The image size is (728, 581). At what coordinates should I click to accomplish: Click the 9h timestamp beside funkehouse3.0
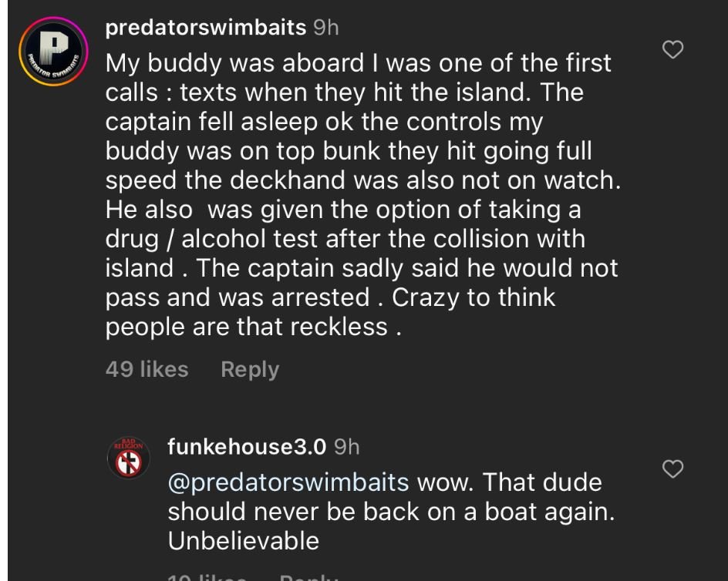click(347, 446)
